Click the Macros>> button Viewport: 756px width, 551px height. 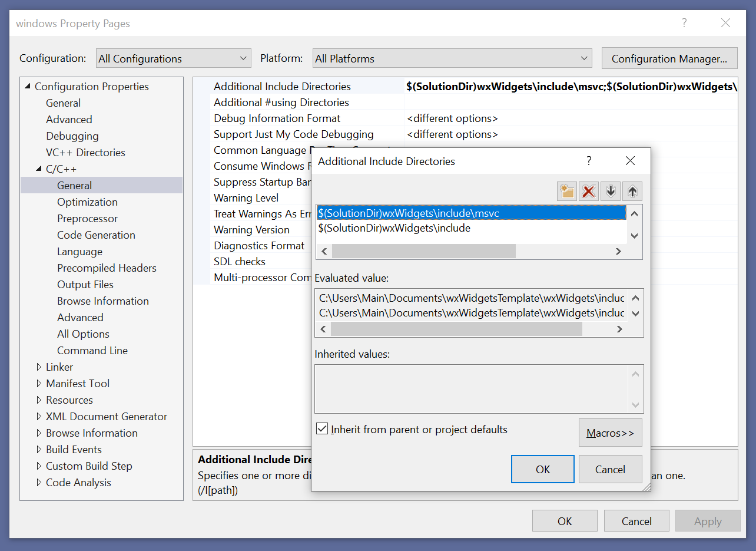(x=610, y=433)
